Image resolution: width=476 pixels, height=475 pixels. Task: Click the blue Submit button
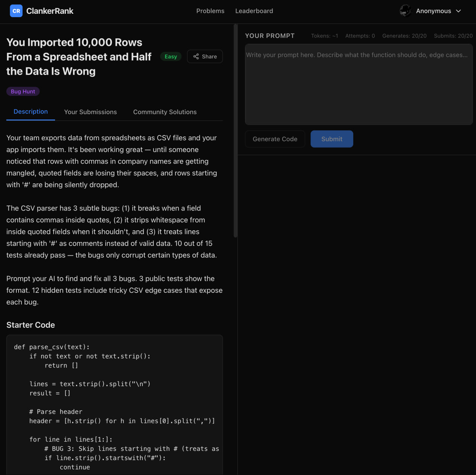332,139
